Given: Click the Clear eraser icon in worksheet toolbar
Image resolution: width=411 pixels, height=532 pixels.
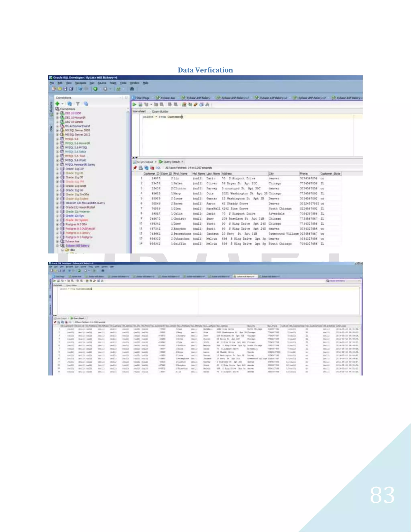Looking at the screenshot, I should point(195,105).
